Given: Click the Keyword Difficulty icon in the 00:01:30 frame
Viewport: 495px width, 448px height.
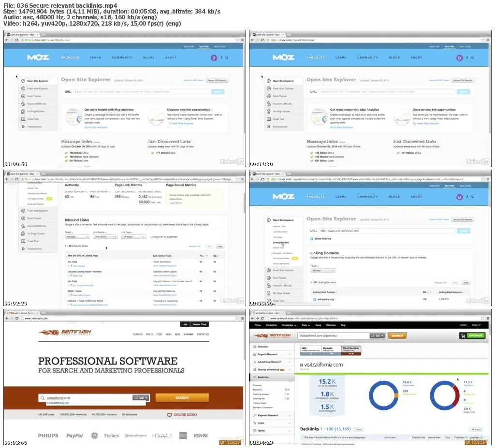Looking at the screenshot, I should (269, 103).
